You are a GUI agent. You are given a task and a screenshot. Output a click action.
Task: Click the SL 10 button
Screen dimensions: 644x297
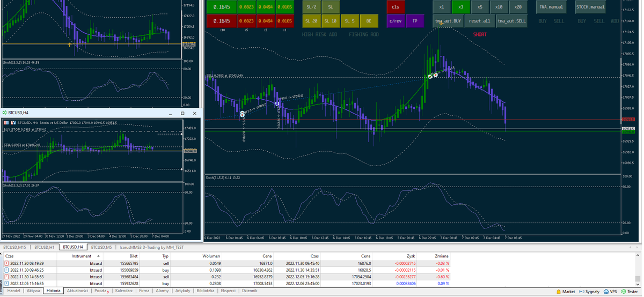point(330,21)
